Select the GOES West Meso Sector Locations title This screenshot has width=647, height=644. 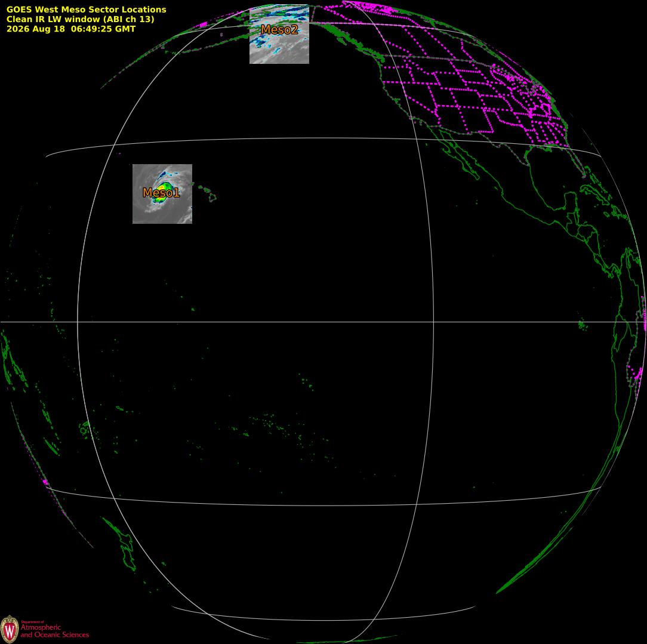86,10
